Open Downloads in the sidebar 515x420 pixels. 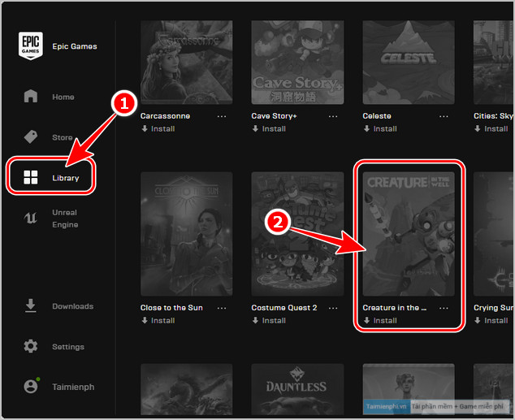(x=72, y=306)
